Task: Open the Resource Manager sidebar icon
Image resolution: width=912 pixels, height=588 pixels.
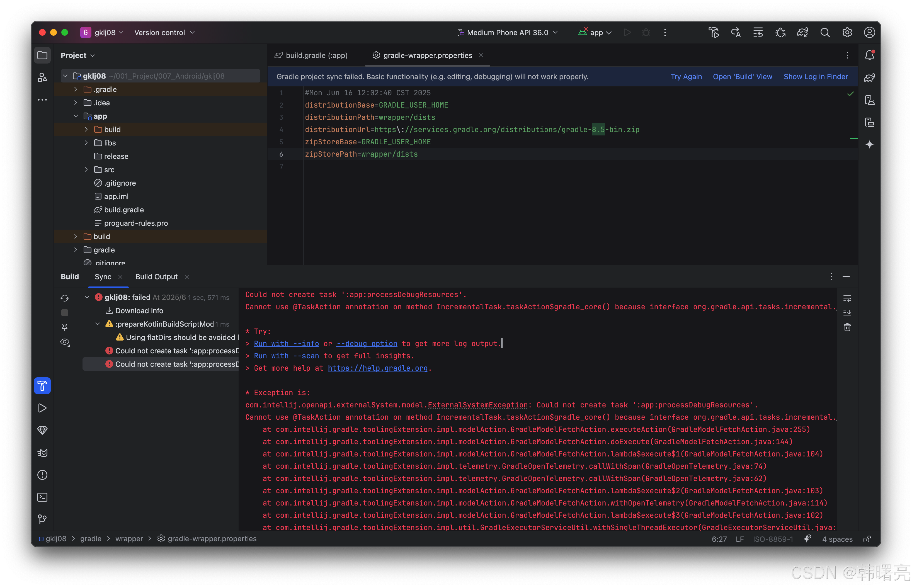Action: point(42,77)
